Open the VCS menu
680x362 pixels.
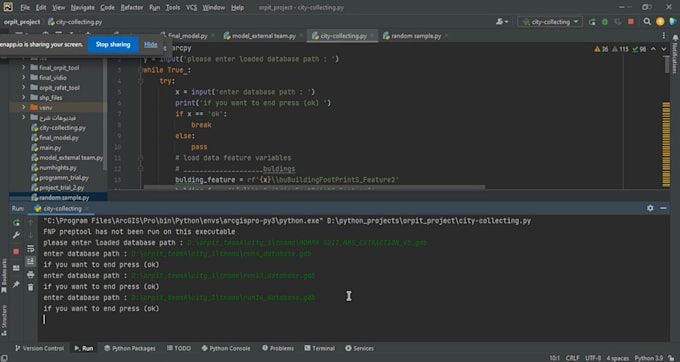click(191, 8)
